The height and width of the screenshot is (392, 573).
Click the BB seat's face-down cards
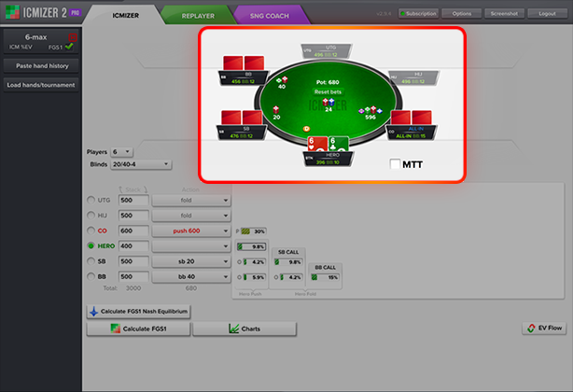point(244,63)
